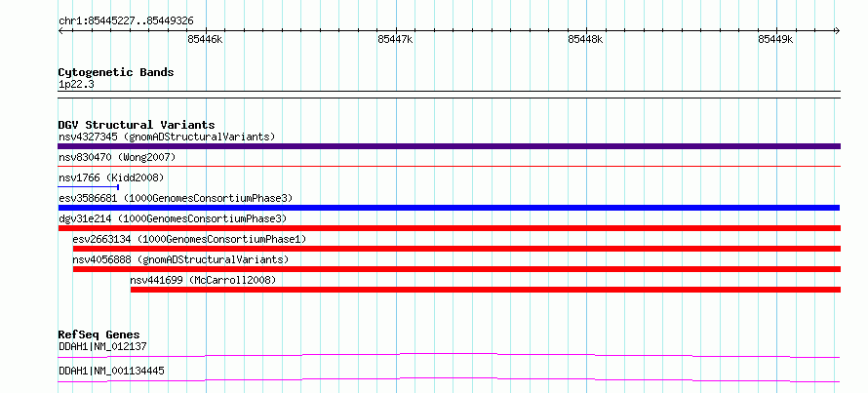Open the nsv441699 (McCarroll2008) label

(203, 280)
